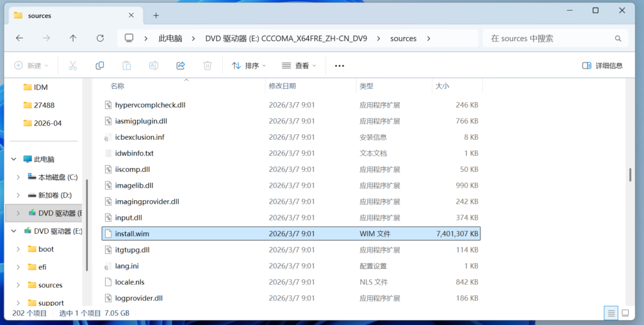
Task: Switch to large thumbnails view icon
Action: tap(626, 313)
